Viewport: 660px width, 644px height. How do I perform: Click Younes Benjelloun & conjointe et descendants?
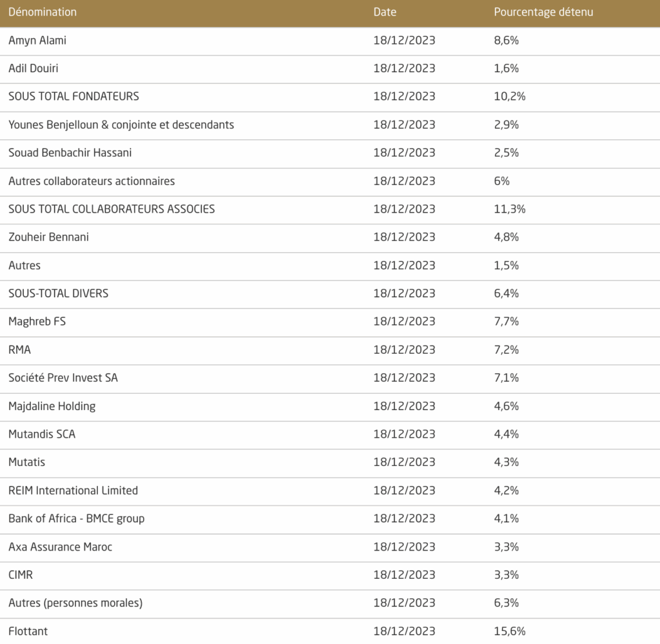(x=121, y=124)
